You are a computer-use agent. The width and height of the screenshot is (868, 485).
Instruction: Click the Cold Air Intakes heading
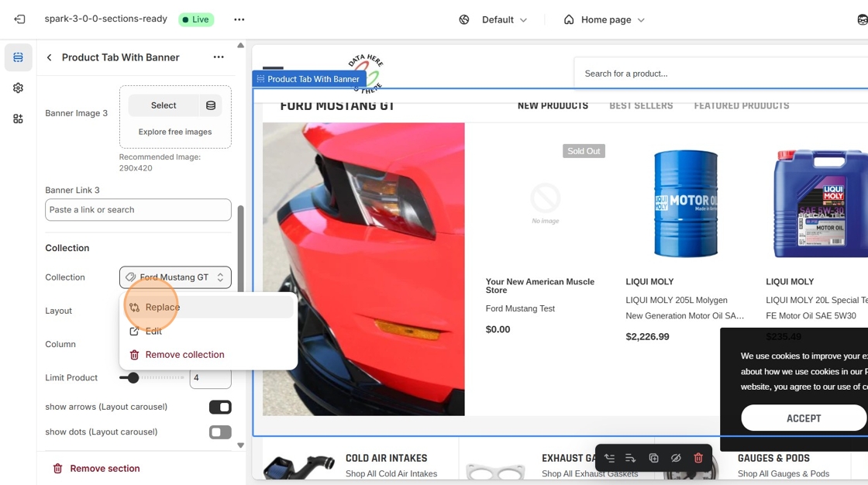click(x=387, y=459)
